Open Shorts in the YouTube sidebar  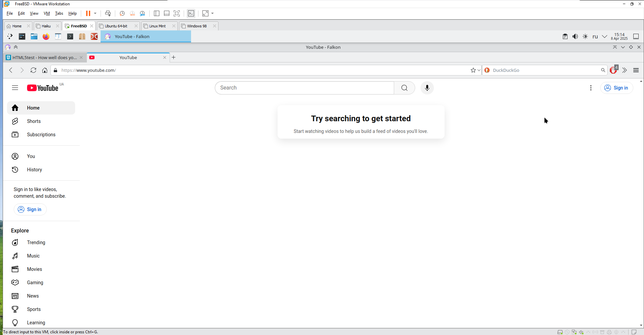point(34,121)
